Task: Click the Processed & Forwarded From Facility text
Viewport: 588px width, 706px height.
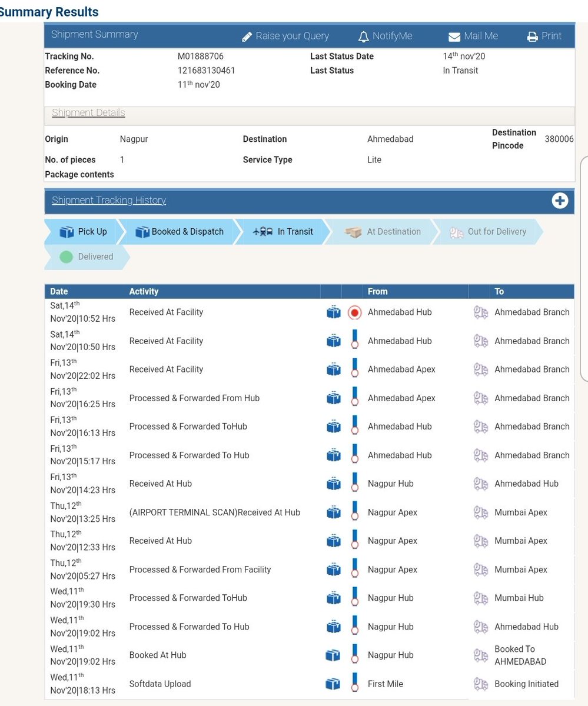Action: (x=200, y=570)
